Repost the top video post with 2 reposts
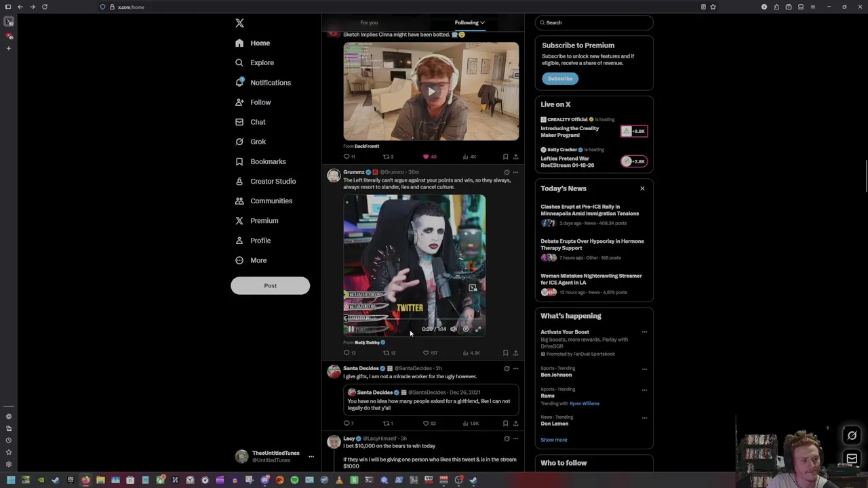The image size is (868, 488). coord(388,157)
